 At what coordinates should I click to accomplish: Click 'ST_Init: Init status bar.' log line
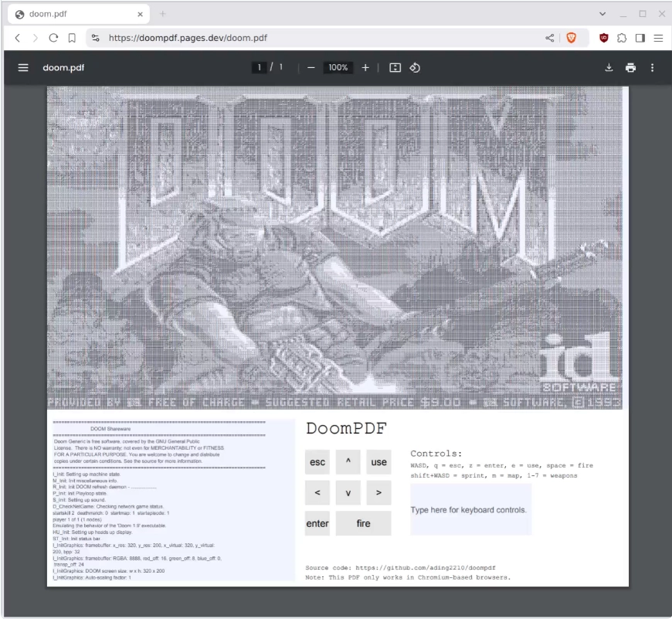pyautogui.click(x=76, y=539)
